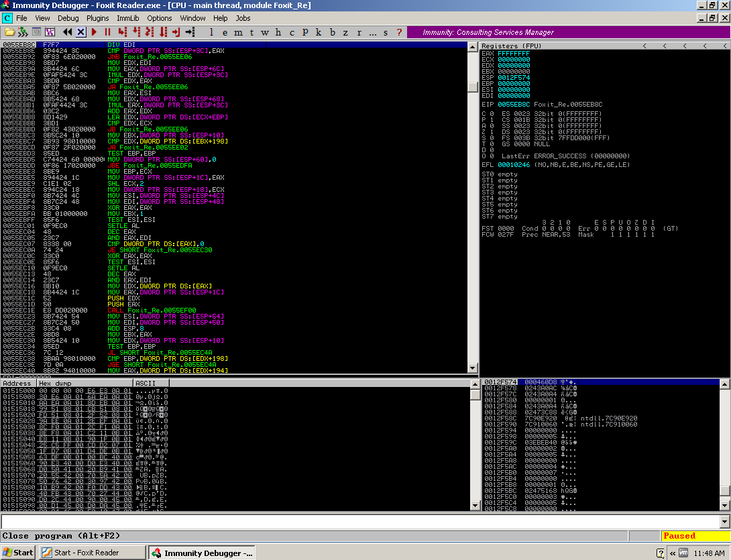This screenshot has height=560, width=731.
Task: Open the Help menu
Action: pos(220,18)
